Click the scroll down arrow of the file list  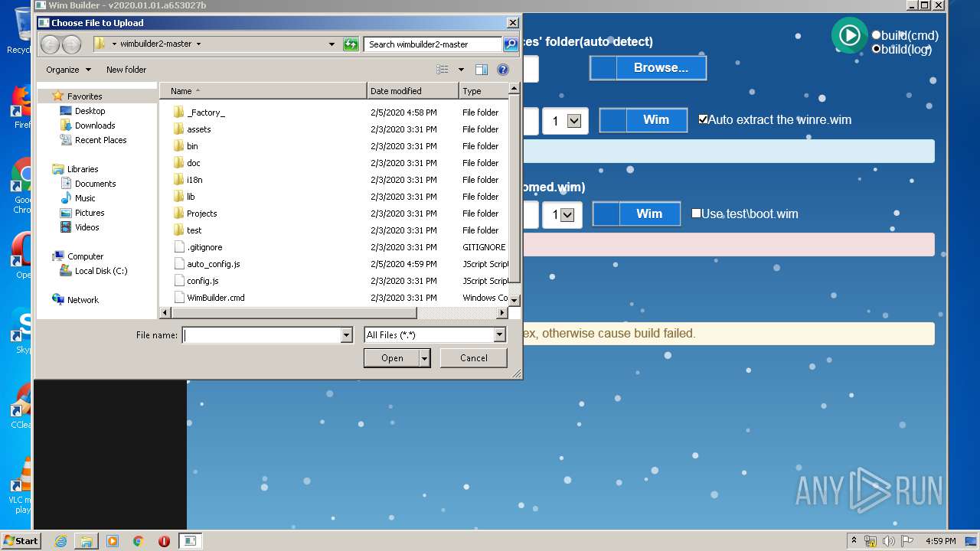tap(514, 300)
